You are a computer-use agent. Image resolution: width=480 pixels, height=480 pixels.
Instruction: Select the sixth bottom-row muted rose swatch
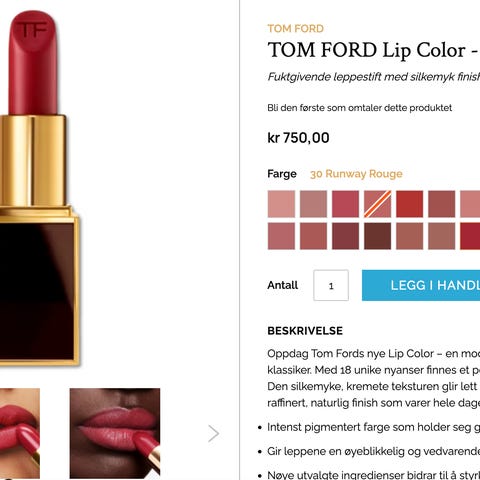point(441,236)
